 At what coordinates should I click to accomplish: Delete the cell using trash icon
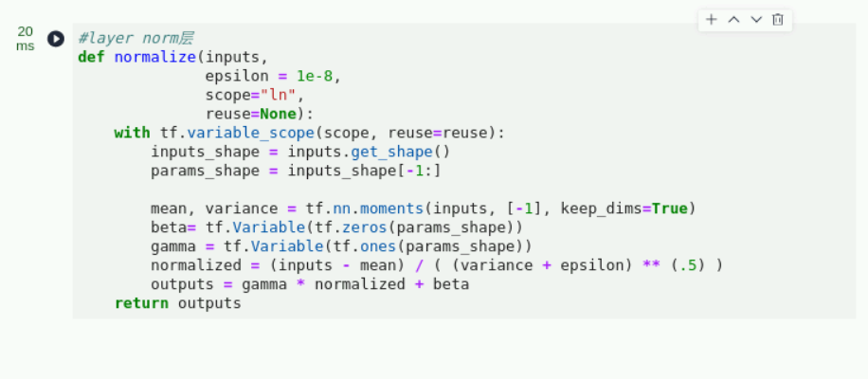click(x=778, y=20)
